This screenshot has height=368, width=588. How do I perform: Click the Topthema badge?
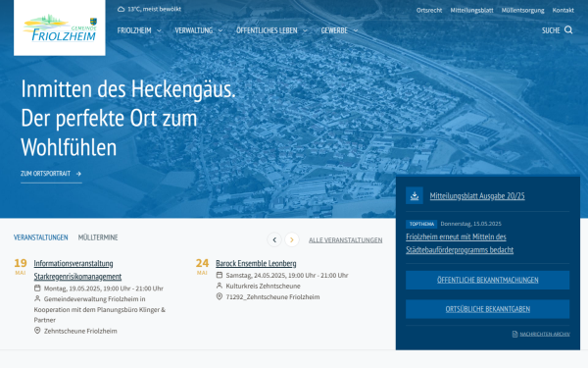point(421,224)
